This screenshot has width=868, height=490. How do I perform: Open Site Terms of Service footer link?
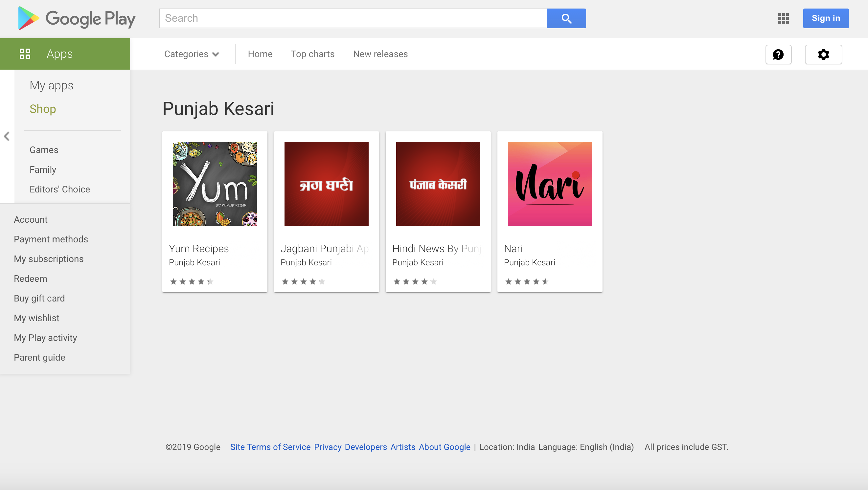pyautogui.click(x=270, y=447)
